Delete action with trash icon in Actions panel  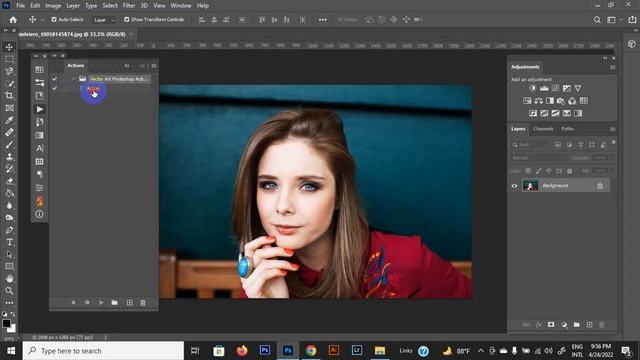143,302
